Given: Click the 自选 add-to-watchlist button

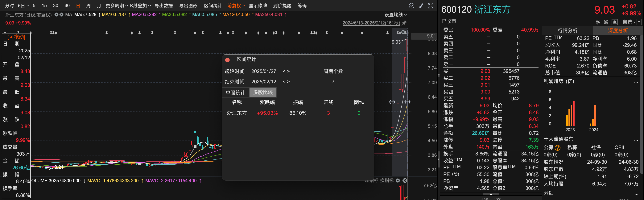Looking at the screenshot, I should coord(629,22).
